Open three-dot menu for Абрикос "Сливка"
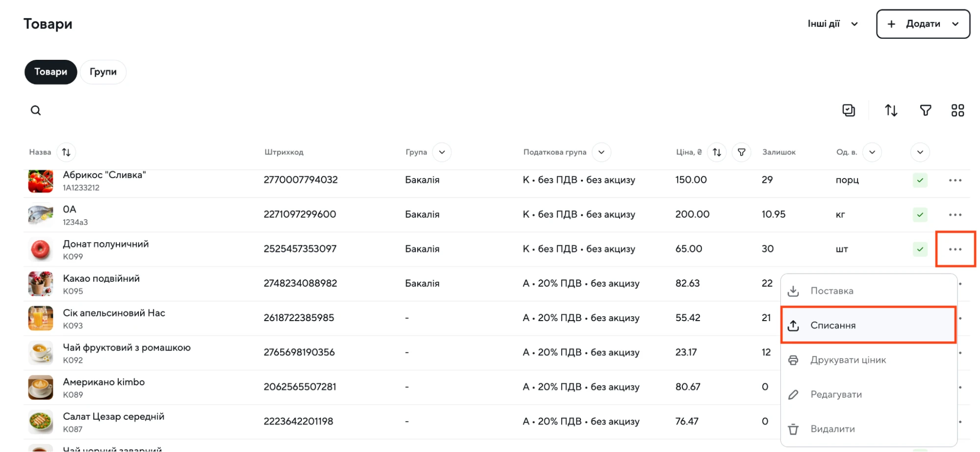The height and width of the screenshot is (452, 980). [955, 180]
